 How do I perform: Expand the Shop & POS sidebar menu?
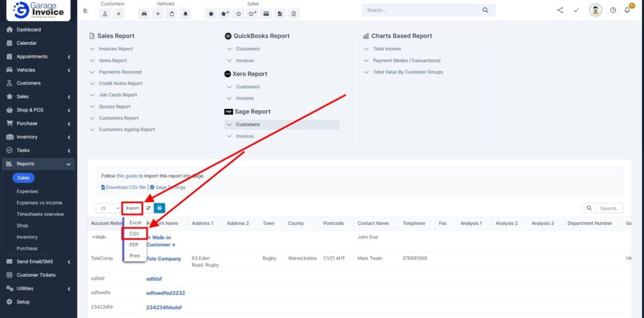tap(38, 110)
